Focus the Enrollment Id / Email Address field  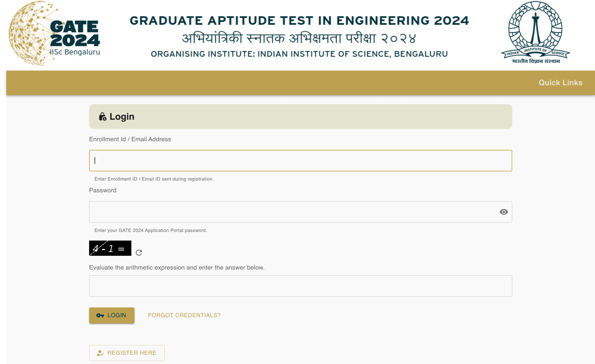[300, 160]
